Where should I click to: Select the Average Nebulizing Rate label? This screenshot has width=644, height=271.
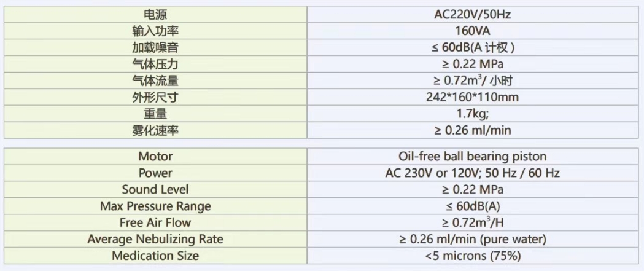point(155,239)
